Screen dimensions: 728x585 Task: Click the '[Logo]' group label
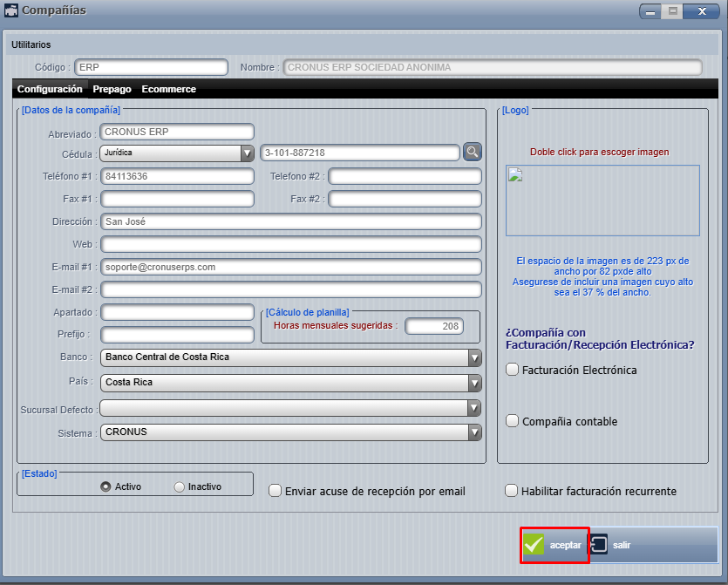pos(515,110)
